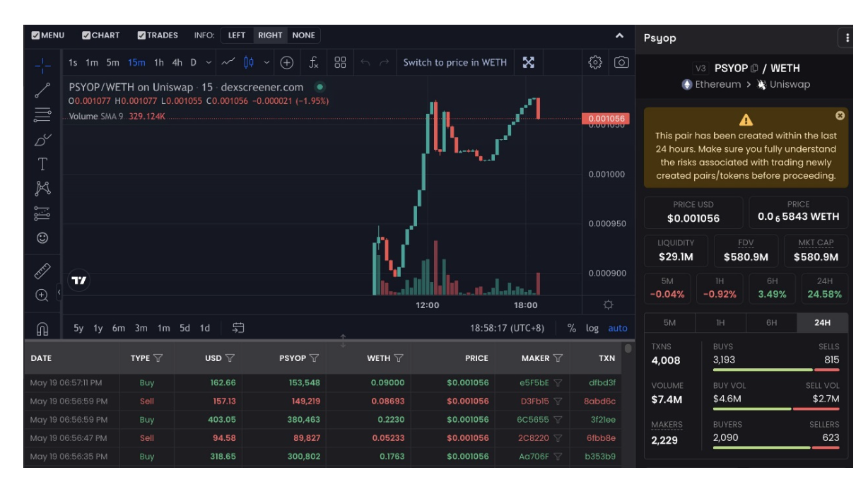Toggle log scale mode
This screenshot has height=482, width=868.
click(x=592, y=328)
